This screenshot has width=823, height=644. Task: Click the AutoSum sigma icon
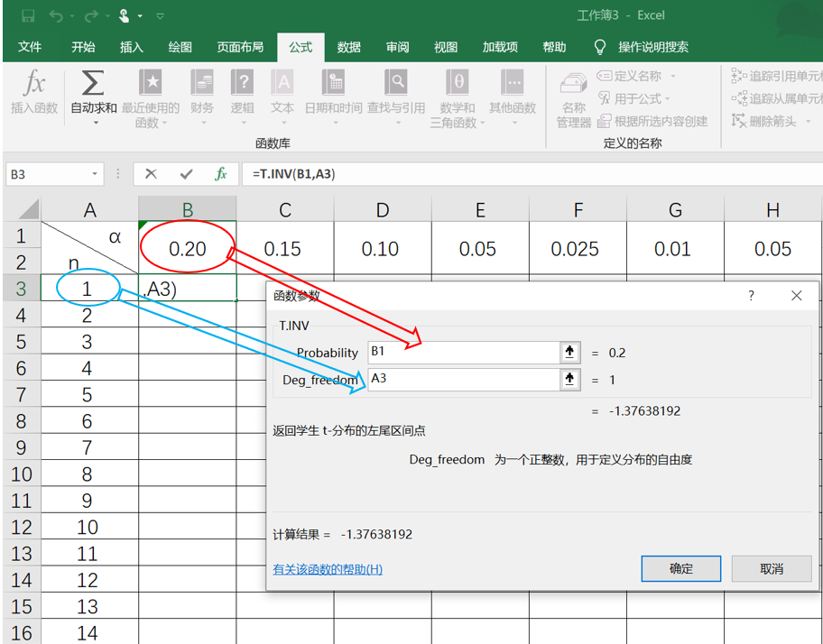coord(93,83)
